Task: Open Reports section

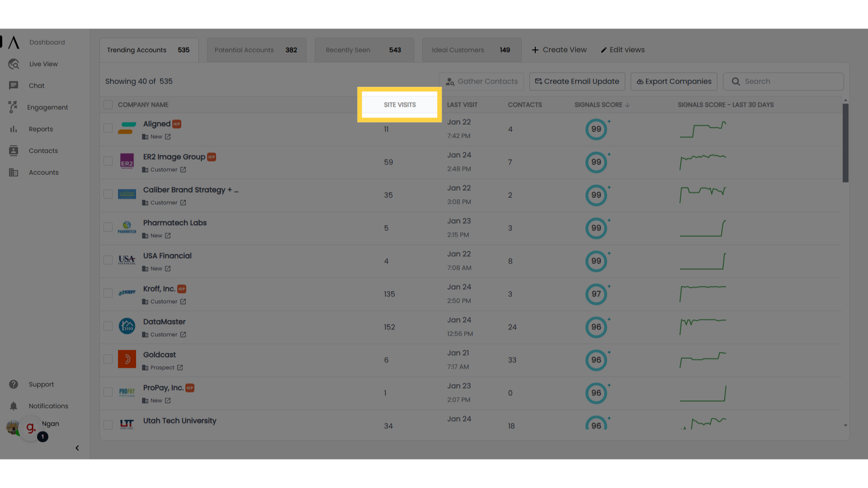Action: 39,129
